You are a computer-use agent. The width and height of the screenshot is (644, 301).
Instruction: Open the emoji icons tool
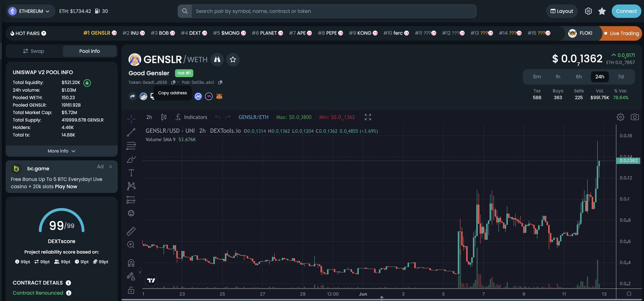pyautogui.click(x=131, y=213)
